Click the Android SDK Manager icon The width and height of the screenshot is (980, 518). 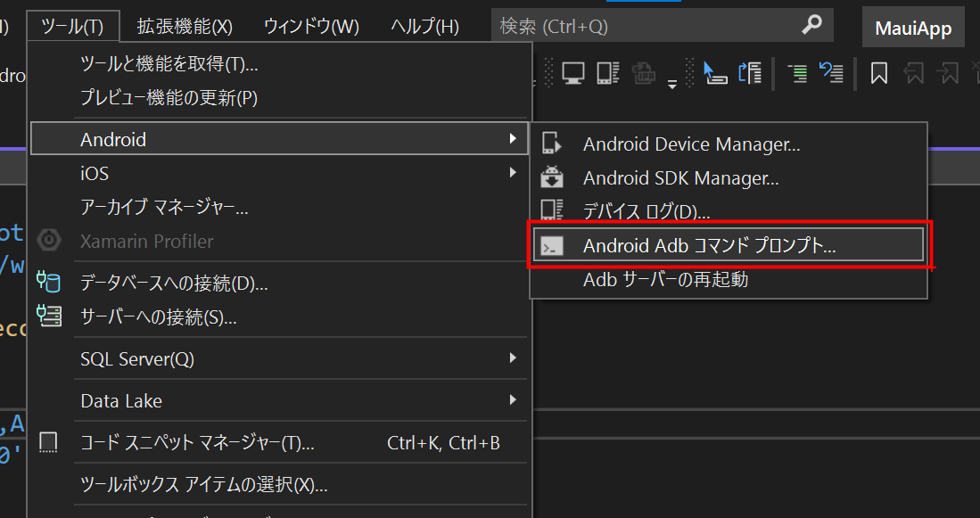coord(552,177)
